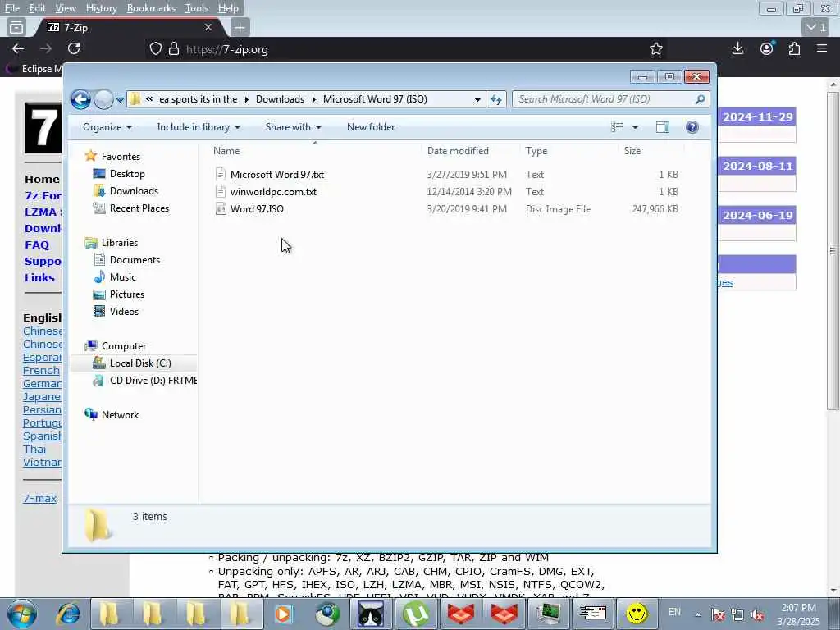The width and height of the screenshot is (840, 630).
Task: Open Windows Media Player taskbar icon
Action: 284,614
